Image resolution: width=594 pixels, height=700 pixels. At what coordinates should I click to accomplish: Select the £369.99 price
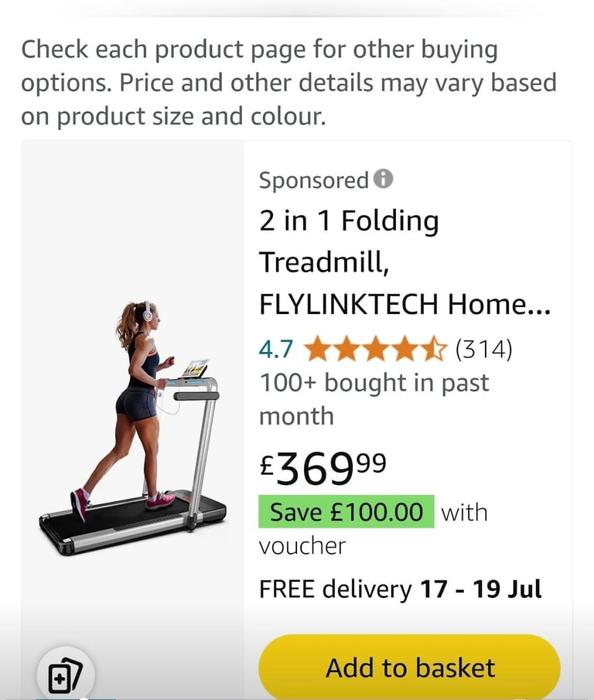tap(323, 468)
